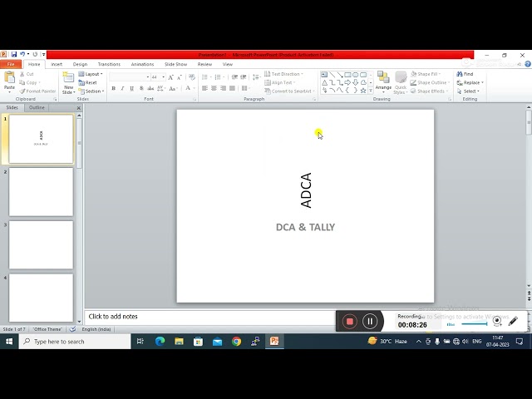This screenshot has height=399, width=532.
Task: Select the Cloud shape
Action: point(363,82)
